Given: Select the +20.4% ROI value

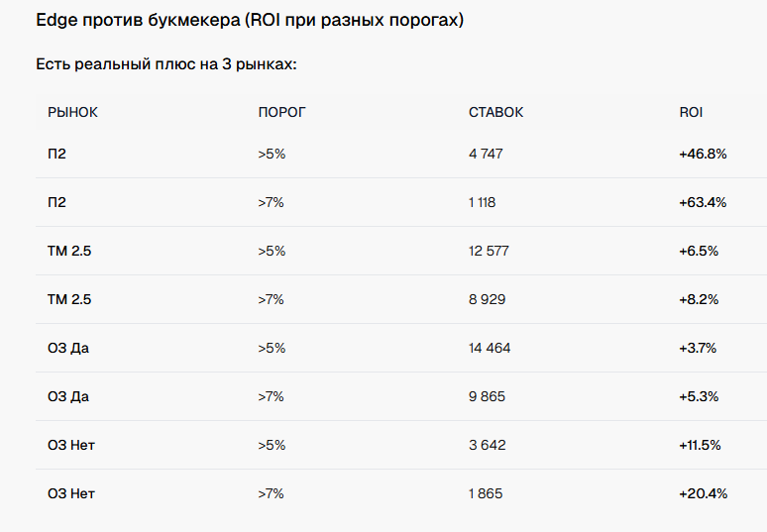Looking at the screenshot, I should [704, 493].
